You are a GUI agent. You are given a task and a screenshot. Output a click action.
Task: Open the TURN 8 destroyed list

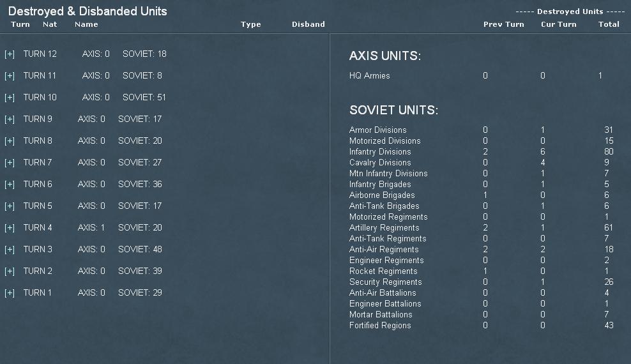[10, 141]
